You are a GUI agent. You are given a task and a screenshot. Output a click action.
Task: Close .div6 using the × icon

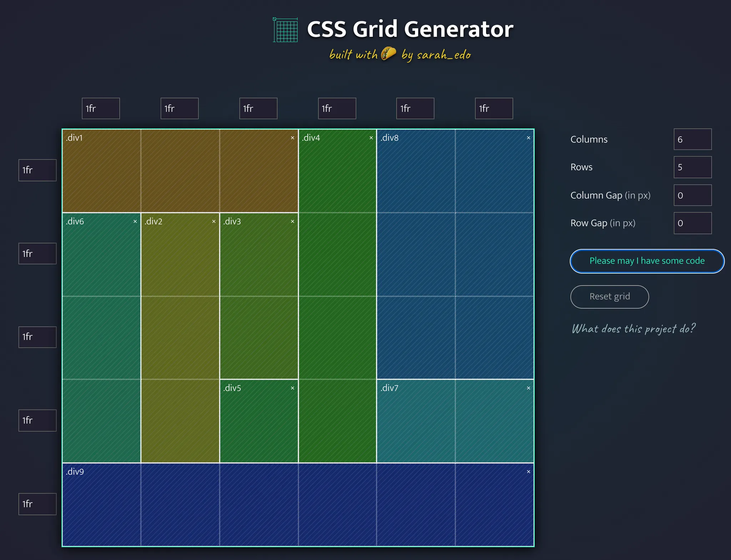(x=135, y=222)
